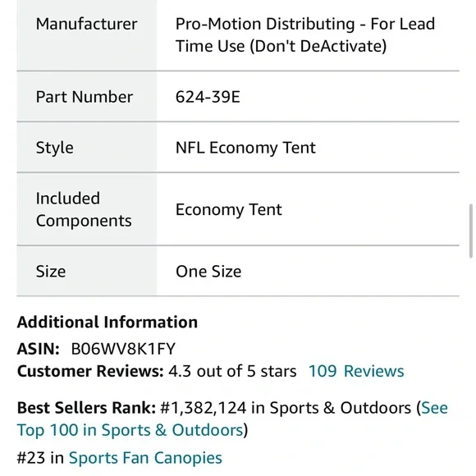The height and width of the screenshot is (476, 476).
Task: Click the Included Components row label
Action: click(84, 209)
